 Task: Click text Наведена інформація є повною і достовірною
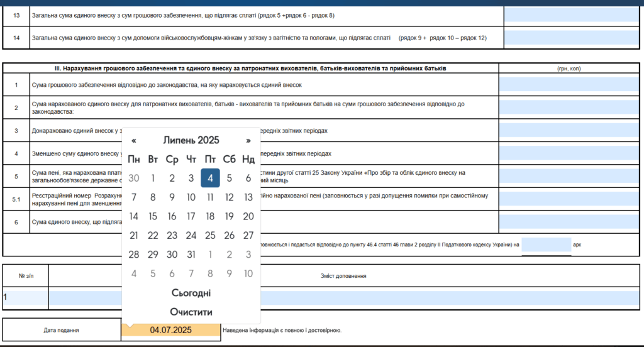tap(282, 330)
